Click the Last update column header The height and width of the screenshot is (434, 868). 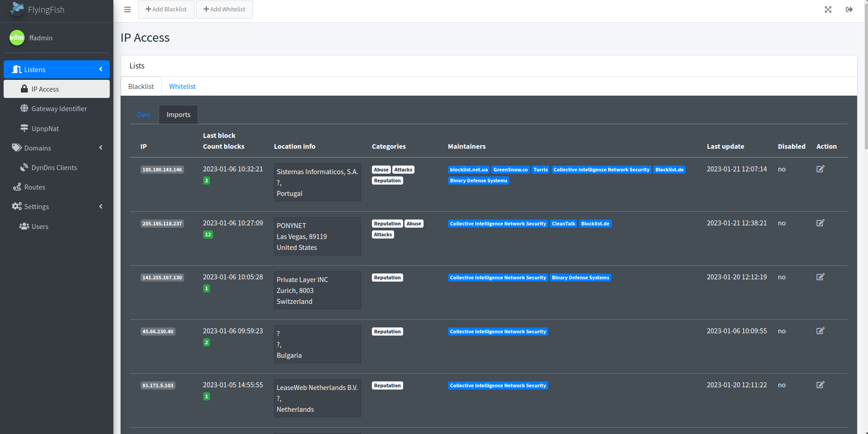point(725,146)
